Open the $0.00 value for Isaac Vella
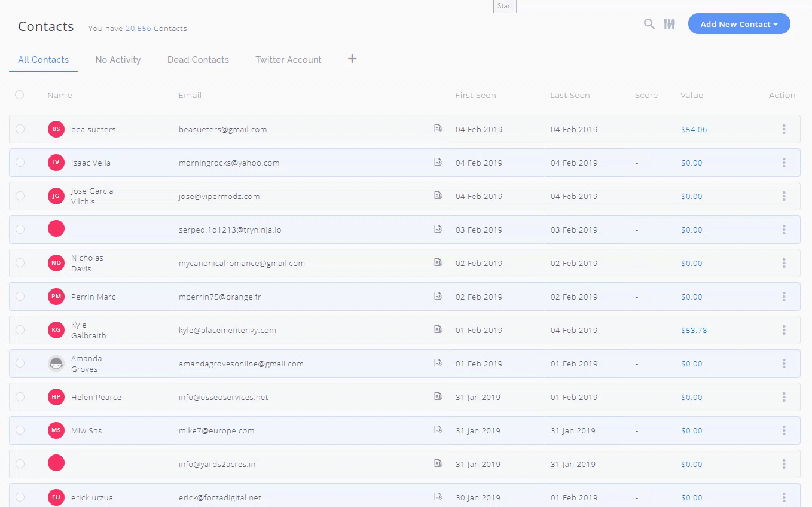The height and width of the screenshot is (507, 812). coord(691,163)
